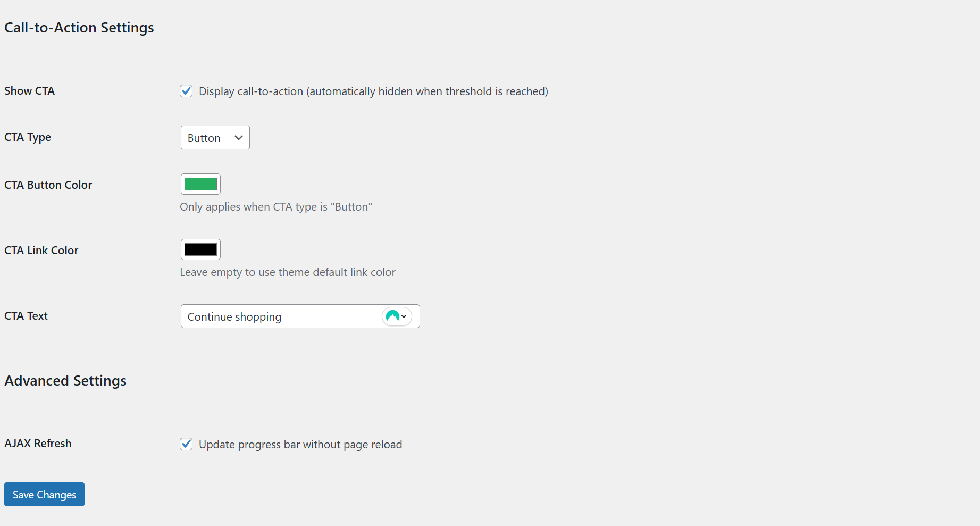Screen dimensions: 980x526
Task: Click the Show CTA label
Action: (29, 90)
